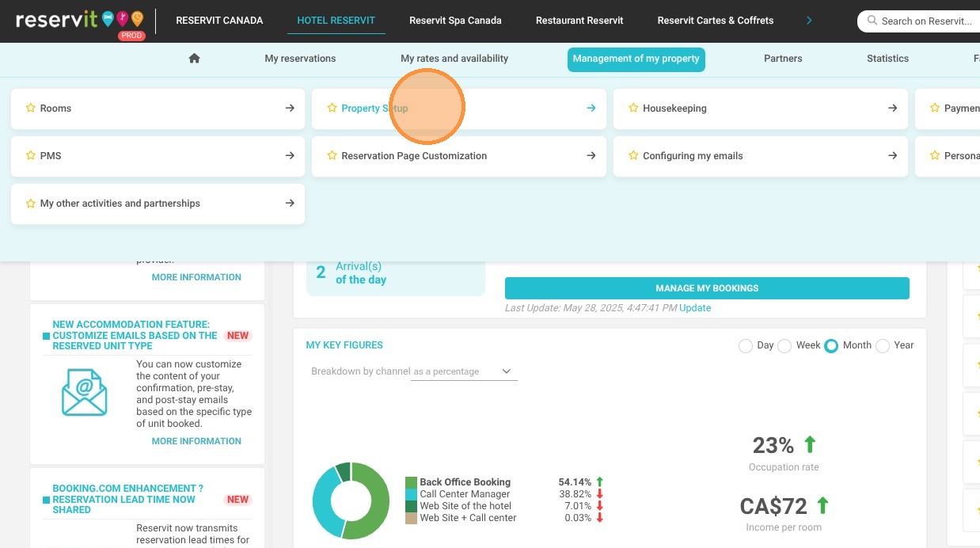Open the topmost MORE INFORMATION link
The image size is (980, 548).
[196, 277]
